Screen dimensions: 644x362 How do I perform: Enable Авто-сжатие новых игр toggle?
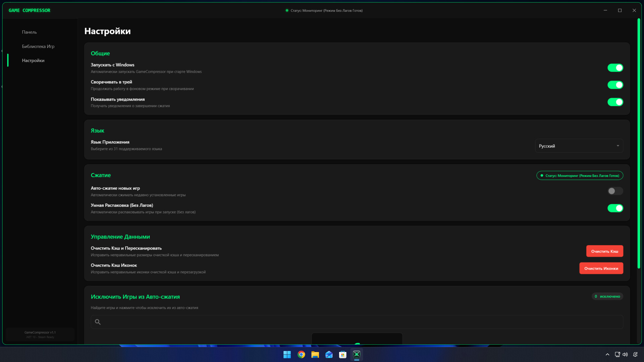coord(615,191)
